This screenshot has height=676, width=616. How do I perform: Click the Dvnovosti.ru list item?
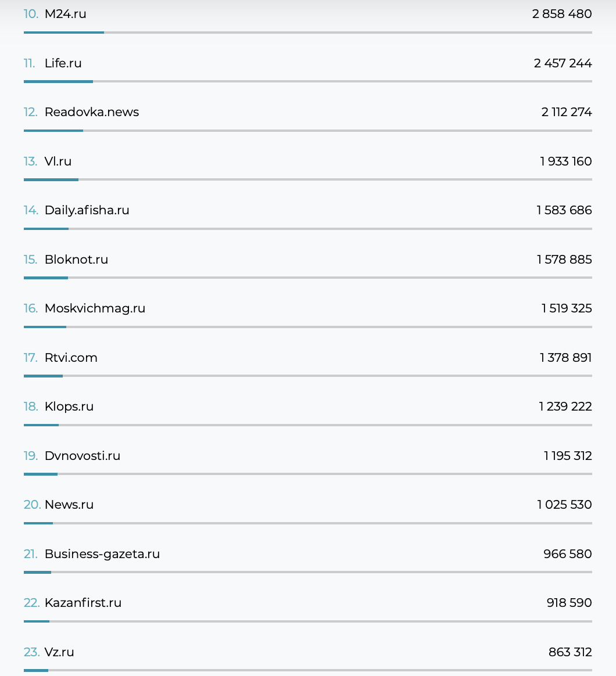(82, 456)
